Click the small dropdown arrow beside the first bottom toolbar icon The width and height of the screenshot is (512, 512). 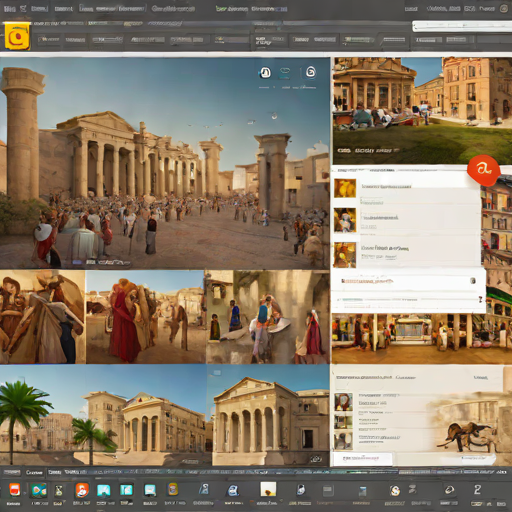coord(24,491)
